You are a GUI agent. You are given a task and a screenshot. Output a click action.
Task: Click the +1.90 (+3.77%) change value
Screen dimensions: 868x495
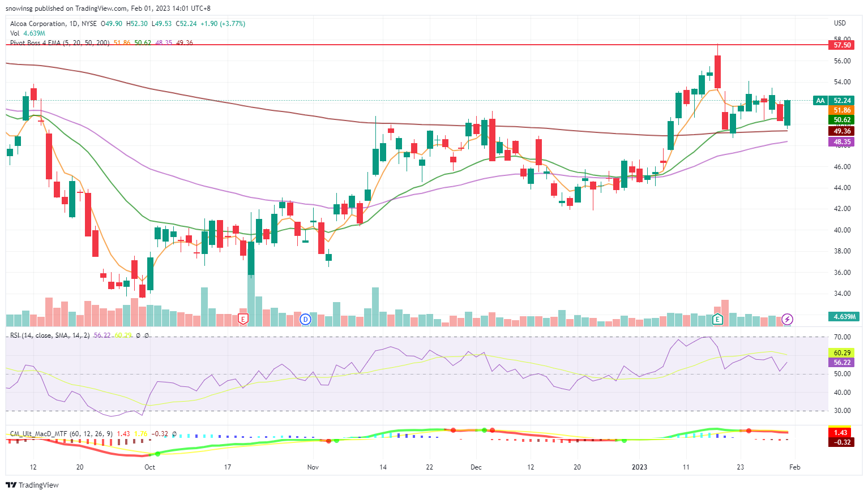pos(223,24)
